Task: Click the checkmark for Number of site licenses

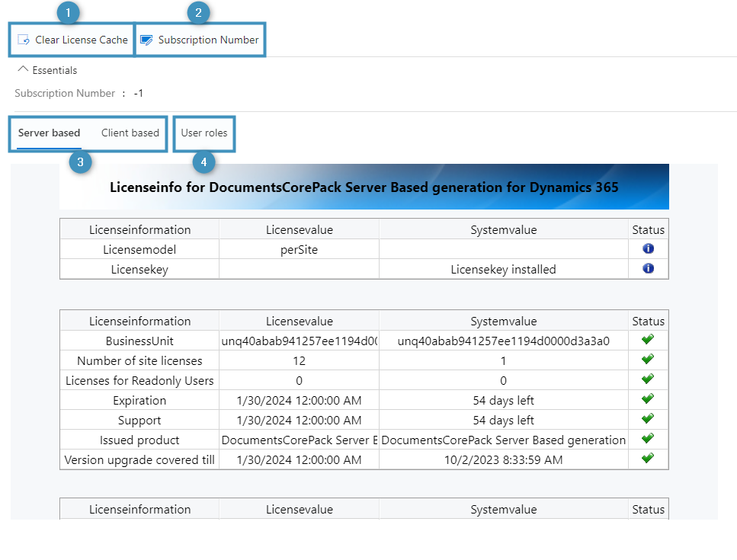Action: click(x=648, y=359)
